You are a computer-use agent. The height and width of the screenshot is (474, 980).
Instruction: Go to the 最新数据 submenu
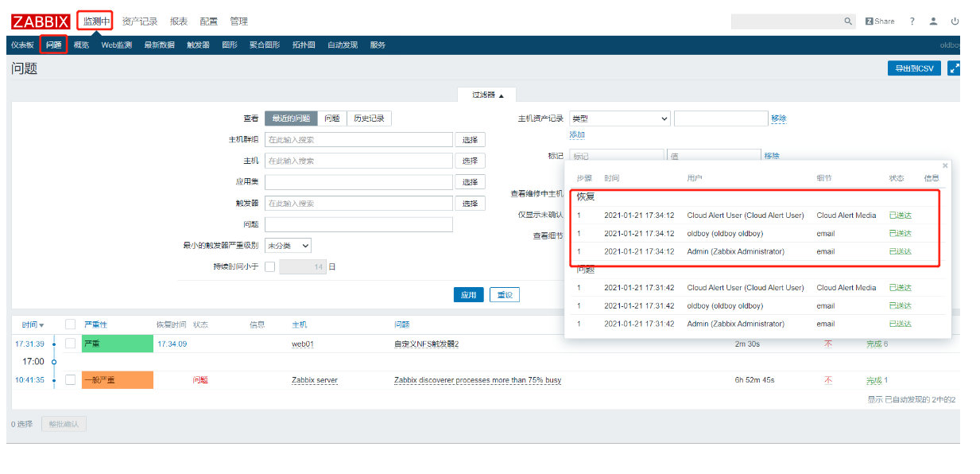coord(159,45)
